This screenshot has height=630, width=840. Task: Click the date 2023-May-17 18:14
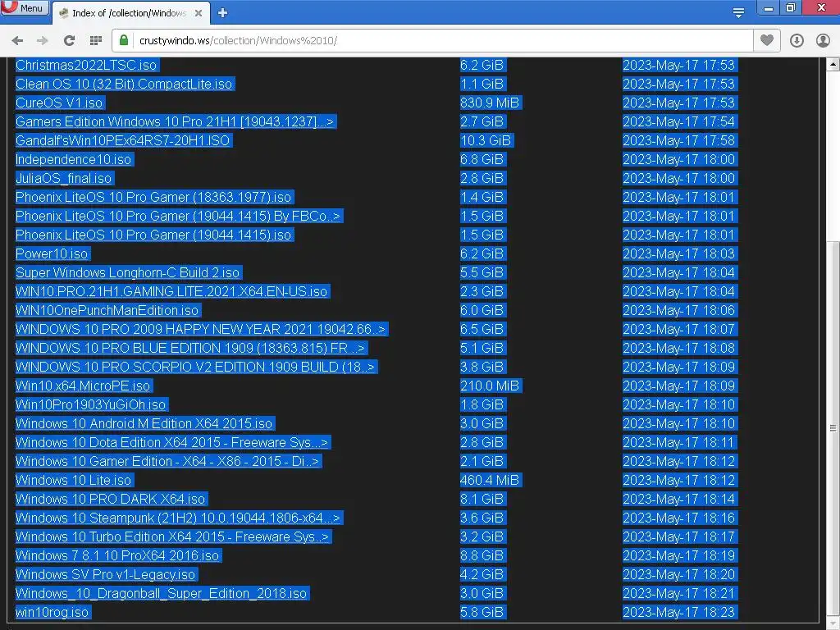coord(678,499)
